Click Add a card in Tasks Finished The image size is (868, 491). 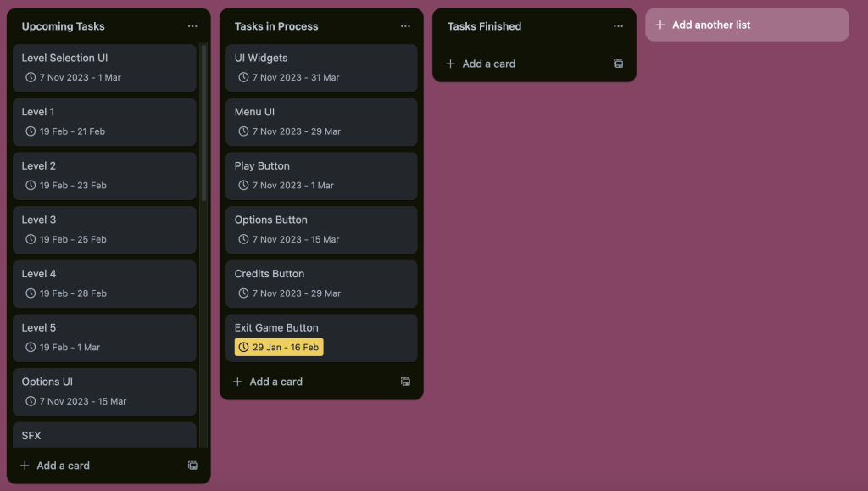coord(488,64)
